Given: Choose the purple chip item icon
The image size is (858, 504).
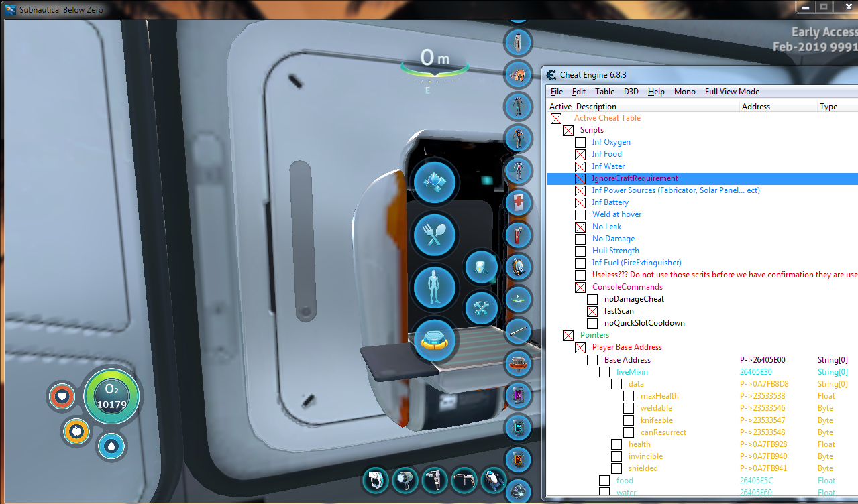Looking at the screenshot, I should tap(518, 395).
